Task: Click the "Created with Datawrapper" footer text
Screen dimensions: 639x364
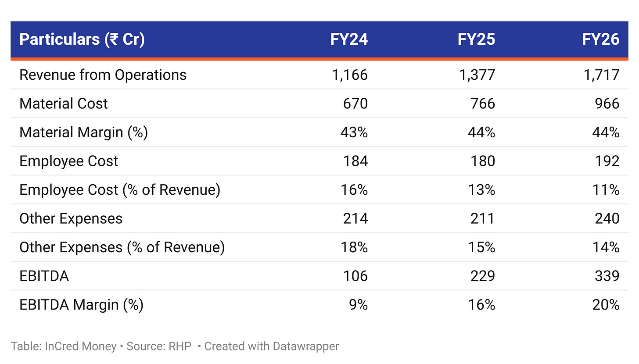Action: point(272,346)
